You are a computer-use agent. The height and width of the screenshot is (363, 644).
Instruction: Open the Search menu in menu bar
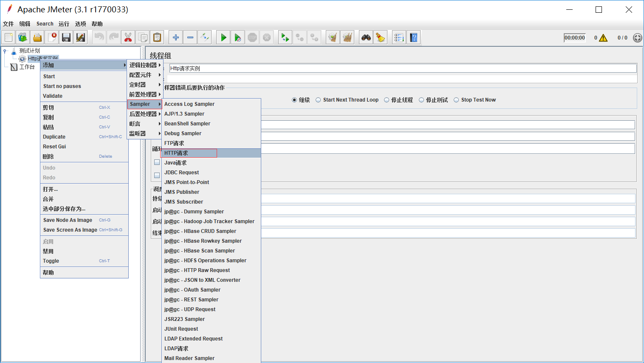tap(45, 24)
